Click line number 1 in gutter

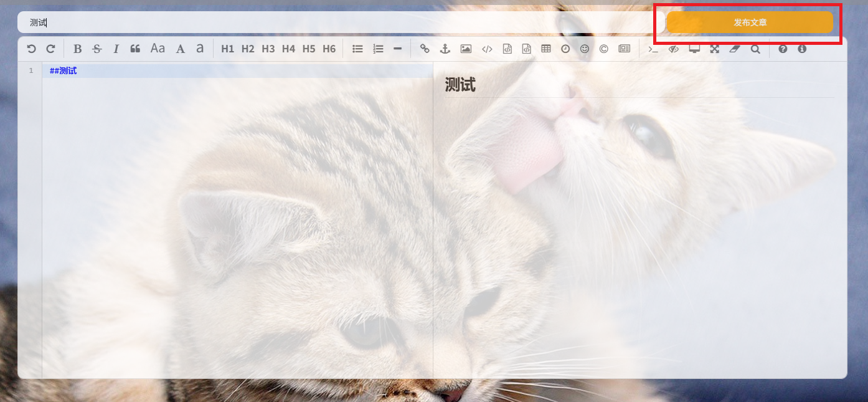pyautogui.click(x=31, y=71)
